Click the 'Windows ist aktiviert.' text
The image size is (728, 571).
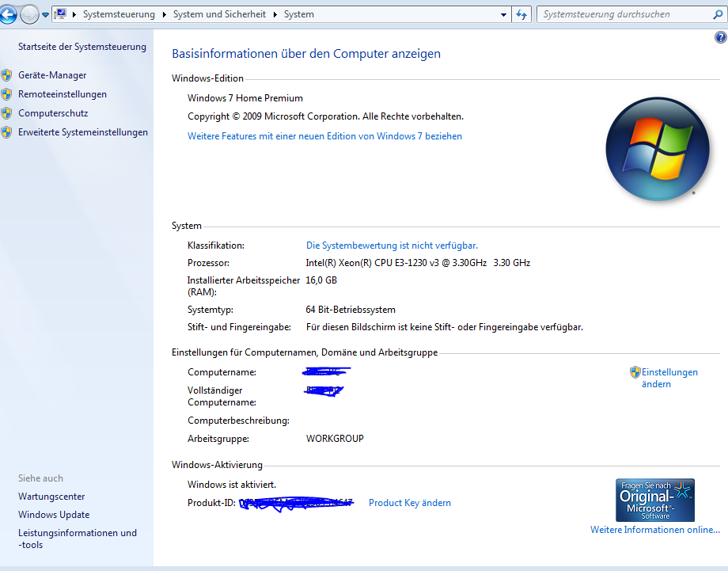pyautogui.click(x=232, y=485)
